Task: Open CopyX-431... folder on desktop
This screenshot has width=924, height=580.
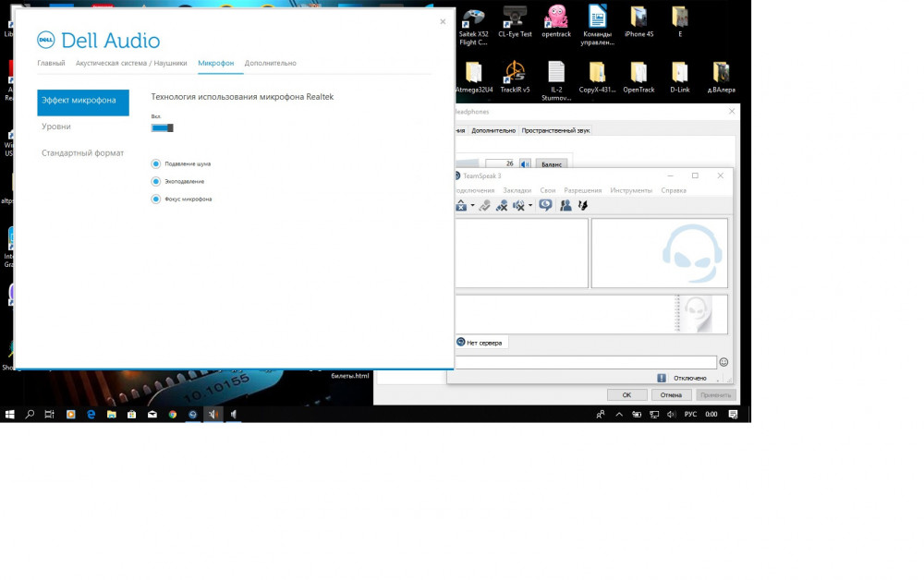Action: 597,78
